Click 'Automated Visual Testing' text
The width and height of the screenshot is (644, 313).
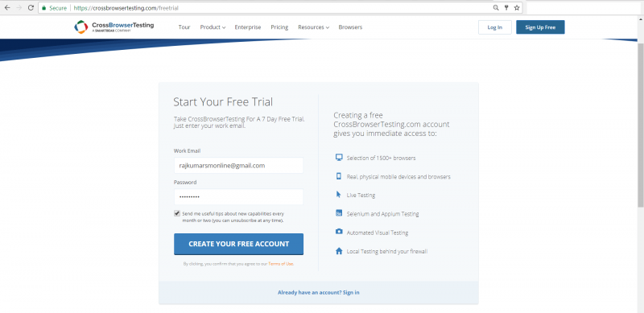point(378,233)
